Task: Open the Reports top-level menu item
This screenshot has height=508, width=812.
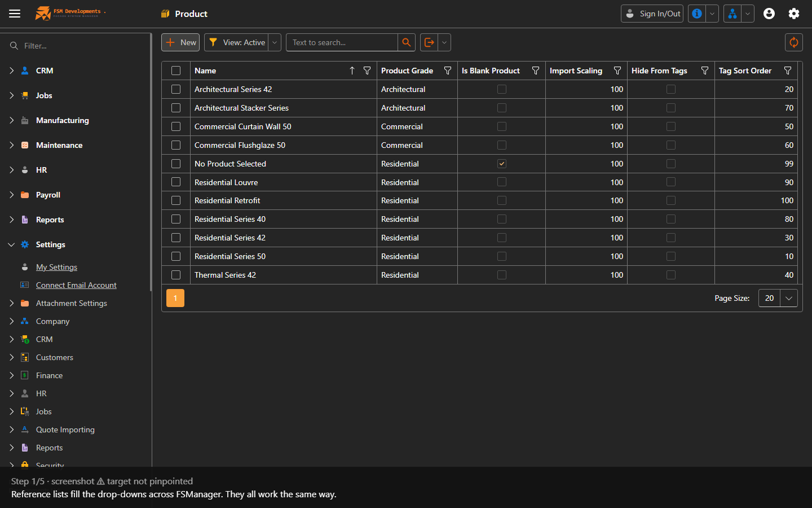Action: [x=50, y=220]
